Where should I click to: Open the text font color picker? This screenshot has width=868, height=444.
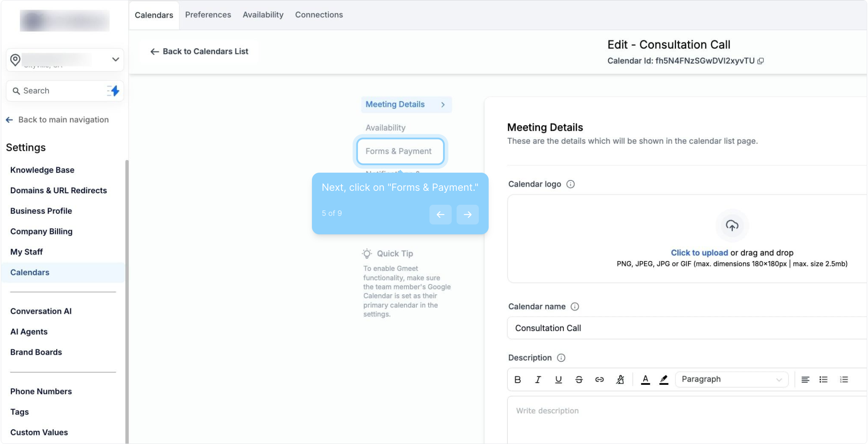tap(645, 379)
